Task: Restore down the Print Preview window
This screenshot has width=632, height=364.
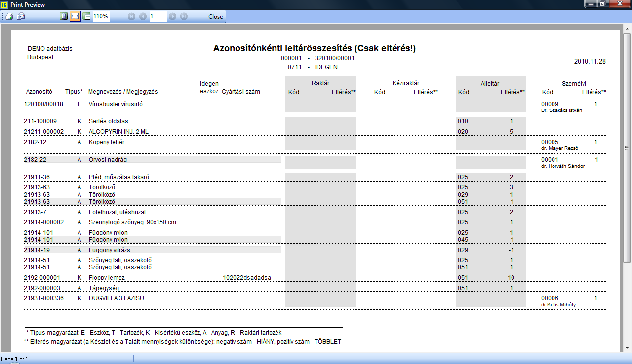Action: 602,4
